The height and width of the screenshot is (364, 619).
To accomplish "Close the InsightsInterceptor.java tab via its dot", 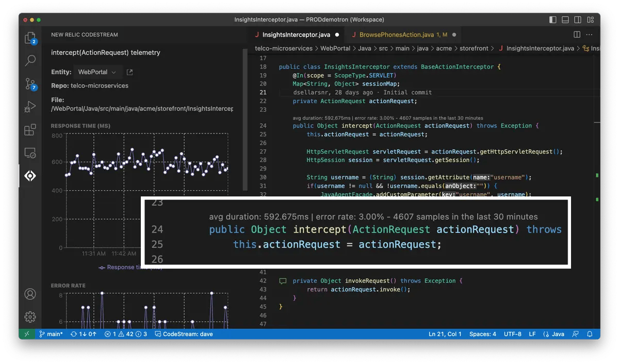I will point(337,35).
